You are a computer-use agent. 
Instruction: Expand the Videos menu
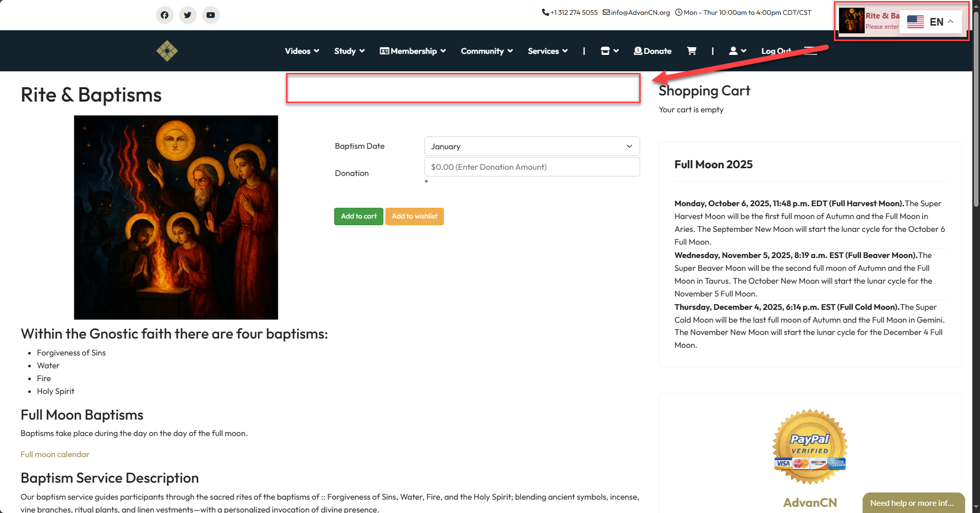click(302, 51)
